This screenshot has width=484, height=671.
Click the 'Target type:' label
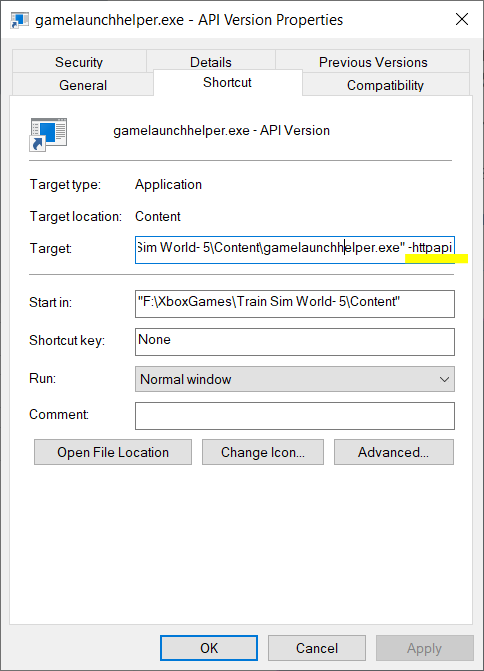65,184
